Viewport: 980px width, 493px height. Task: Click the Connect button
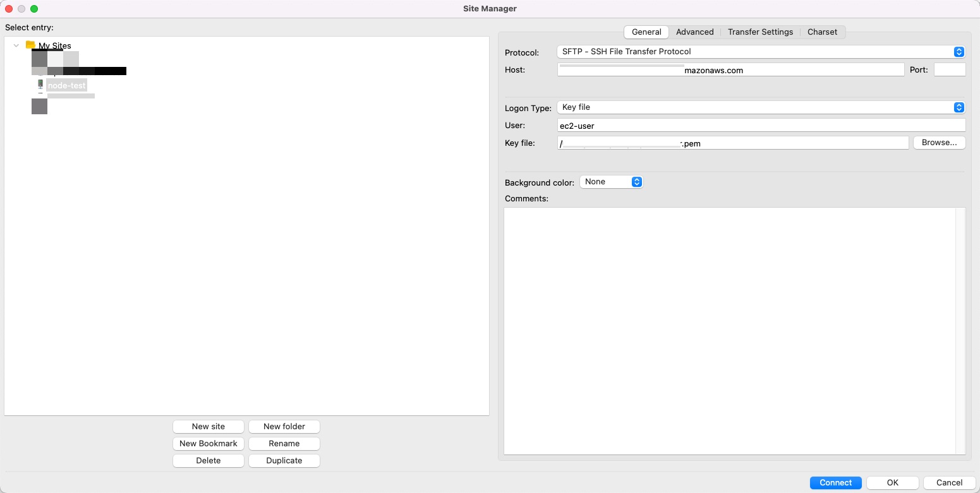point(836,483)
